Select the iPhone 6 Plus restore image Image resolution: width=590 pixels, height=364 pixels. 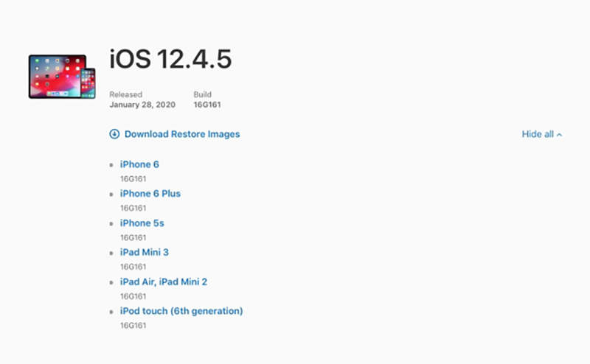pyautogui.click(x=150, y=194)
